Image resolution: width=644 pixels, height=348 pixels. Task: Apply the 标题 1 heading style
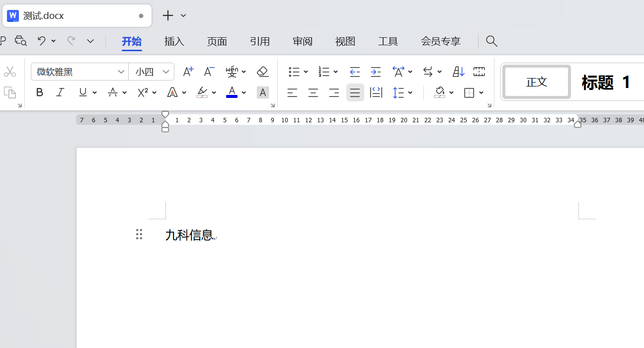click(x=606, y=82)
